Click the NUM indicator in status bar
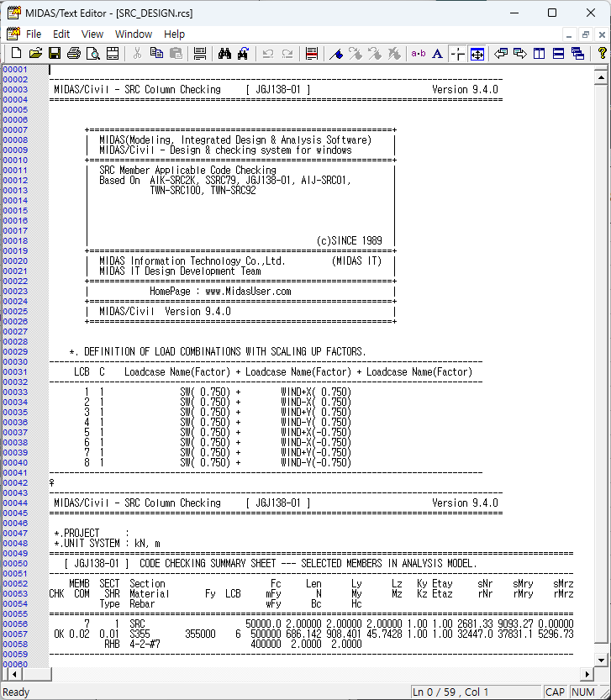Screen dimensions: 611x700 583,692
